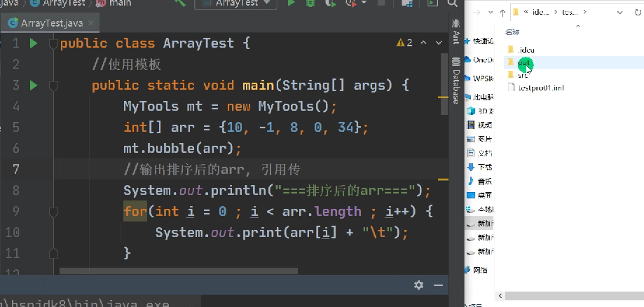Open 桌面 folder in Explorer sidebar
Screen dimensions: 644x307
pyautogui.click(x=480, y=196)
